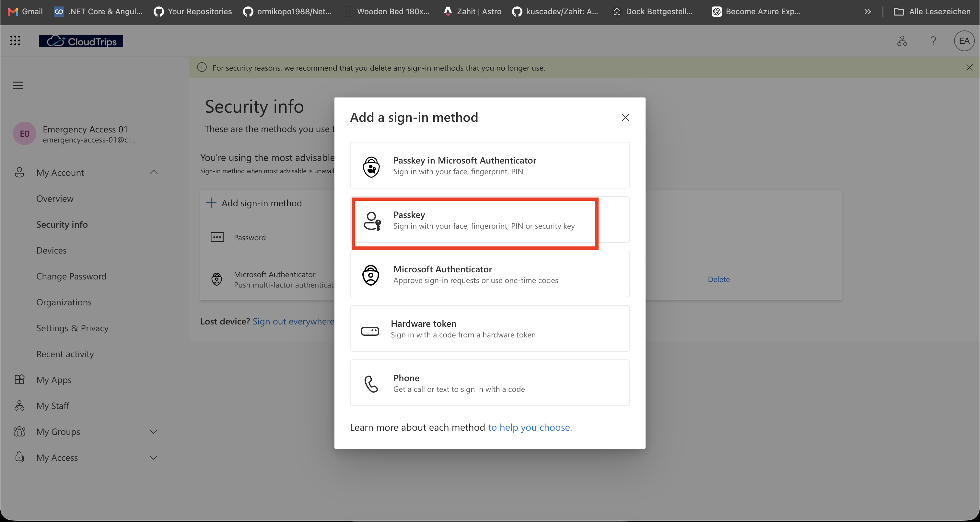The height and width of the screenshot is (522, 980).
Task: Expand the My Groups section
Action: [x=154, y=432]
